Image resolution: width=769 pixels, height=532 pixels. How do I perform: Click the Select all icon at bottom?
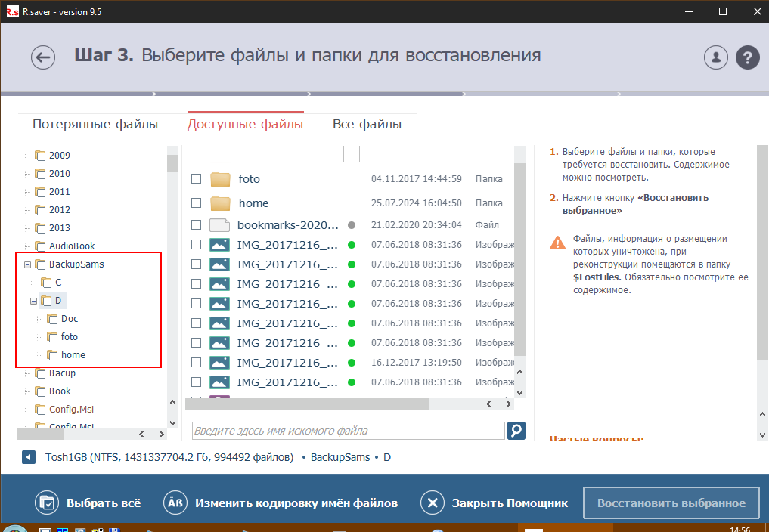(46, 503)
